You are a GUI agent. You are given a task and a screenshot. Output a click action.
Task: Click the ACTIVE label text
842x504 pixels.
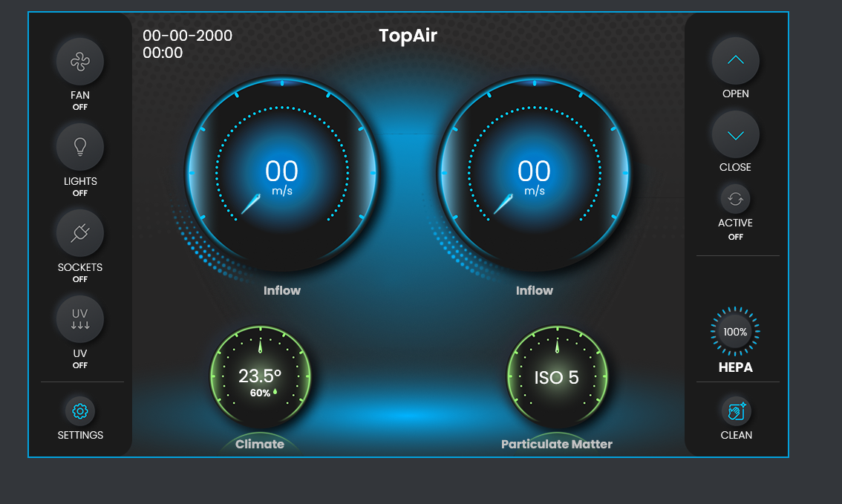[x=735, y=223]
